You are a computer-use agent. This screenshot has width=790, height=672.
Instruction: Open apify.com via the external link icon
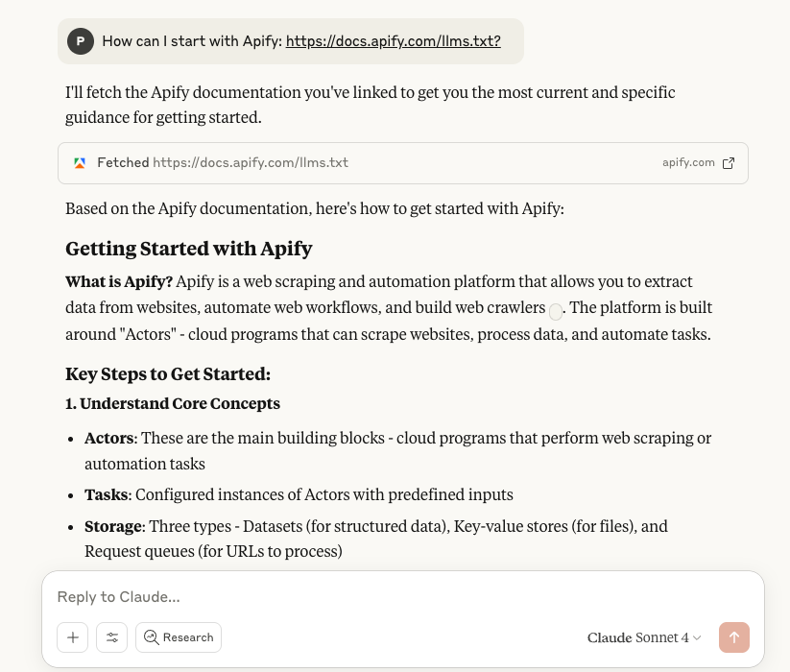(729, 163)
